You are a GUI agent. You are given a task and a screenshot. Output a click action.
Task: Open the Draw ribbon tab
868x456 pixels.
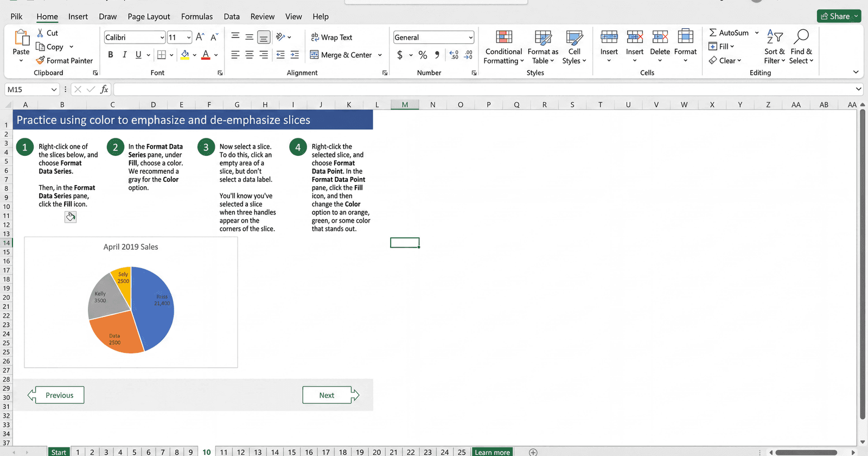pyautogui.click(x=108, y=16)
